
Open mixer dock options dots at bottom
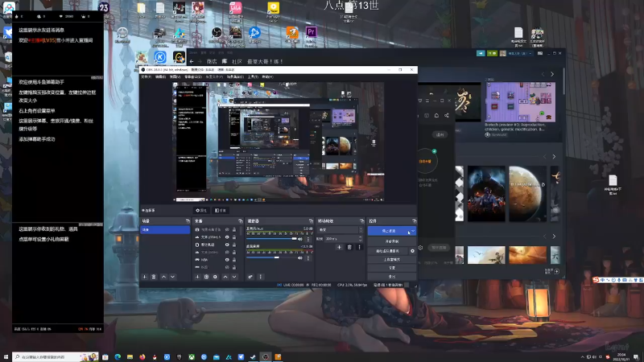260,277
